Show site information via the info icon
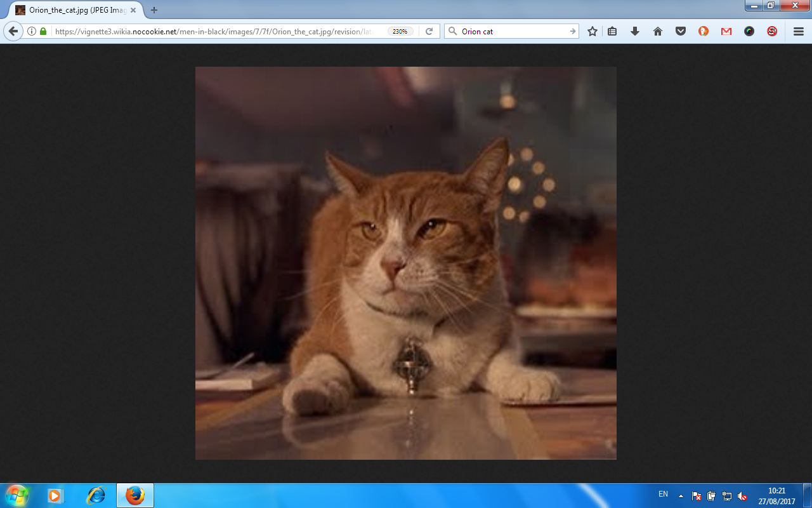 pyautogui.click(x=32, y=31)
